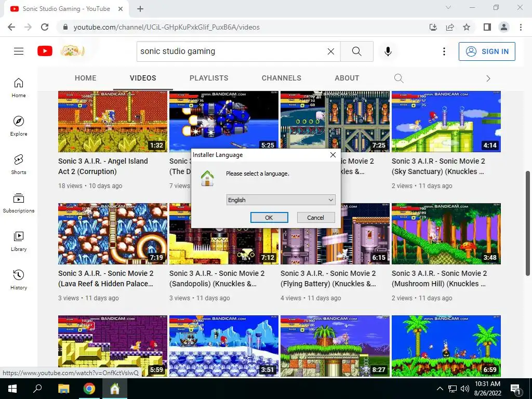Open the YouTube hamburger guide menu
Screen dimensions: 532x399
(x=19, y=51)
